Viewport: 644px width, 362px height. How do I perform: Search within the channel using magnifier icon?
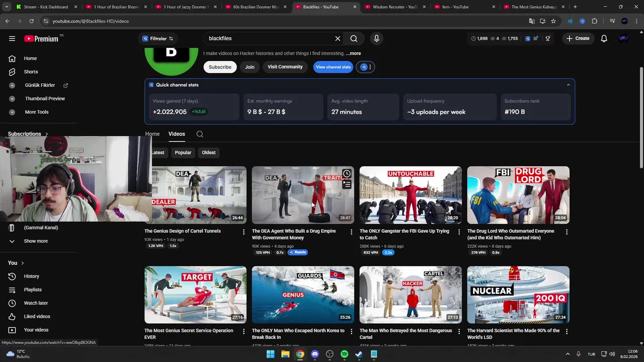click(x=200, y=134)
